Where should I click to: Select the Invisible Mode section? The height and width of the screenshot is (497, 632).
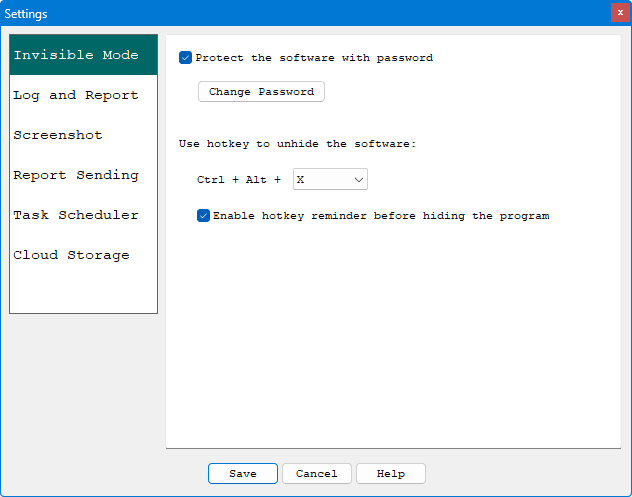[83, 55]
